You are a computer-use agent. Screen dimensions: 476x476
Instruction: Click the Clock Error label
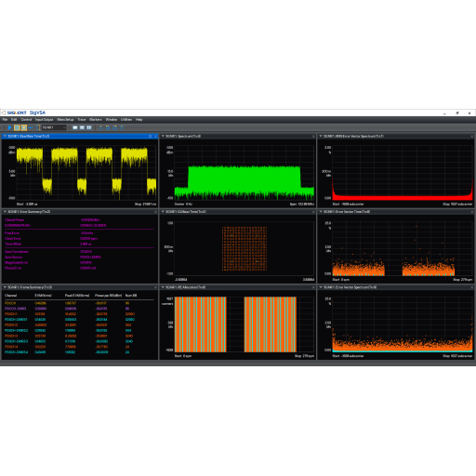(13, 239)
